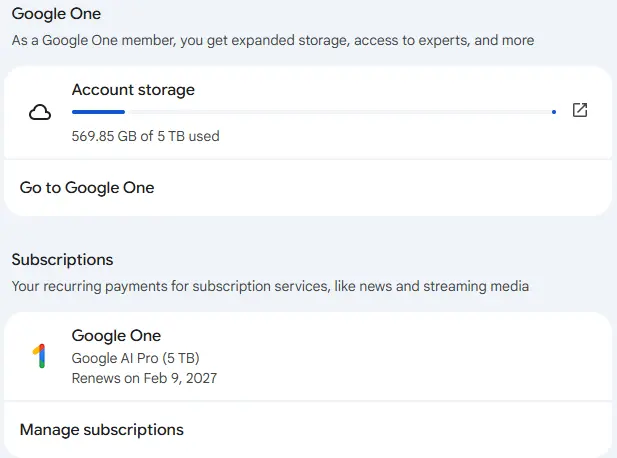The width and height of the screenshot is (617, 458).
Task: Click the Google One section heading
Action: 56,14
